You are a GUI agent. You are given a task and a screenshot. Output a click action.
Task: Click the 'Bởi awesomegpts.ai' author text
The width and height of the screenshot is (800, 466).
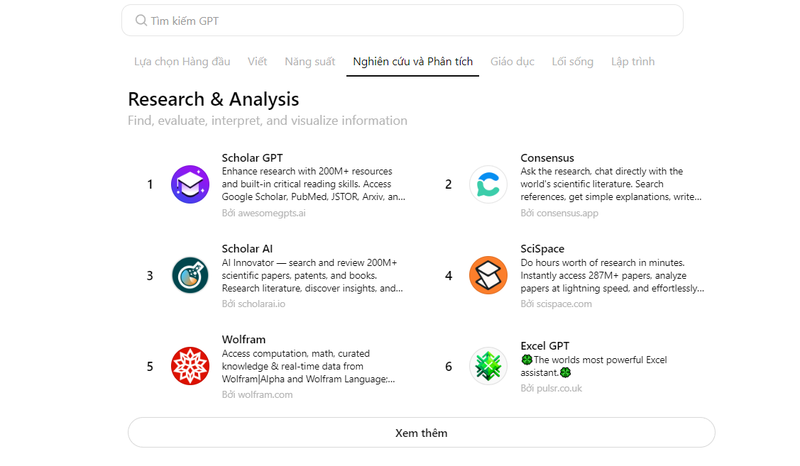[263, 213]
